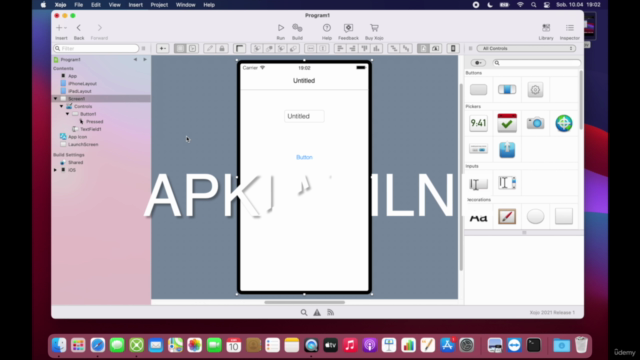Open find search icon in bottom bar
640x360 pixels.
(x=304, y=312)
